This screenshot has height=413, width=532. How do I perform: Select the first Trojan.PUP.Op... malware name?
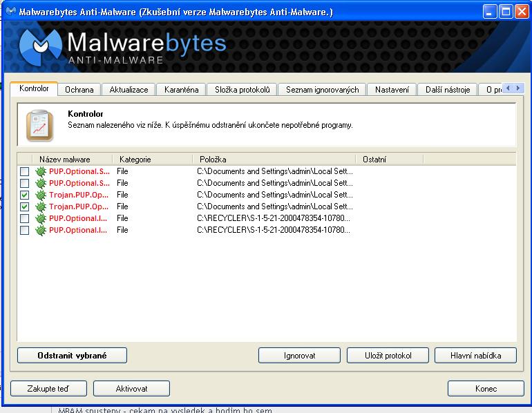point(79,195)
